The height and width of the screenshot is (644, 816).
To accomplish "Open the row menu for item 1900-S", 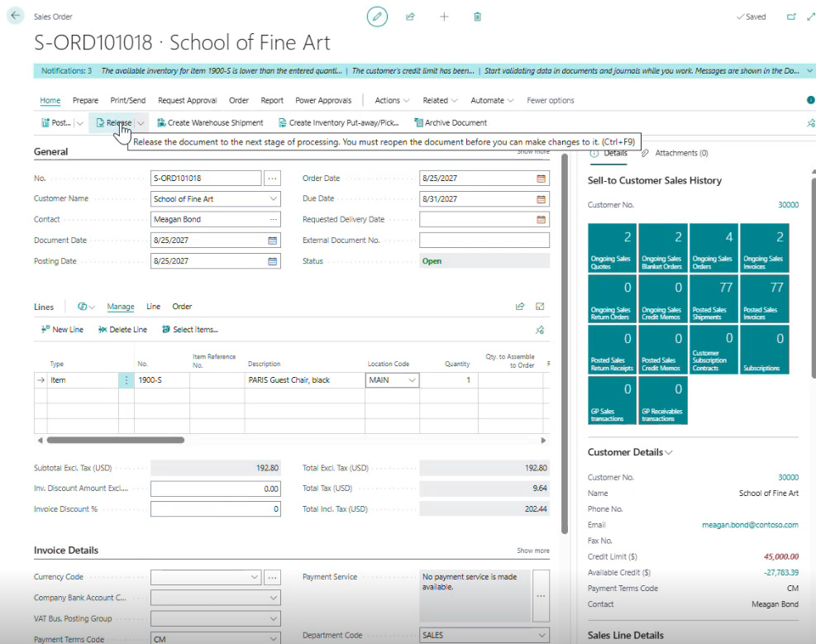I will (x=126, y=380).
